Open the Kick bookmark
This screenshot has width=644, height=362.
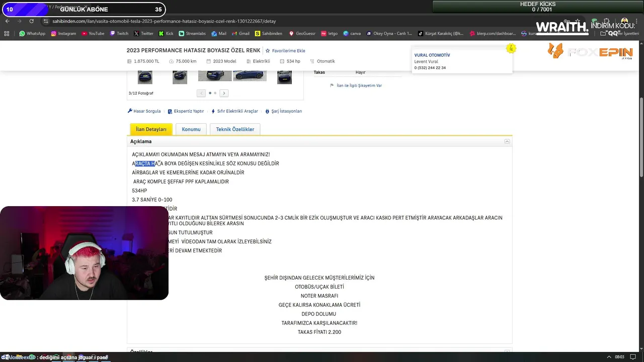(166, 34)
